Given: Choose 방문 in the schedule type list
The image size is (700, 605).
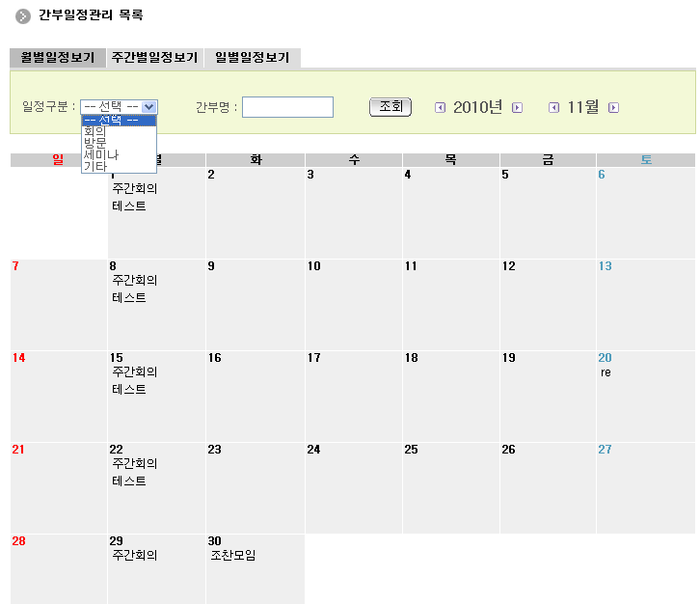Looking at the screenshot, I should pyautogui.click(x=94, y=143).
